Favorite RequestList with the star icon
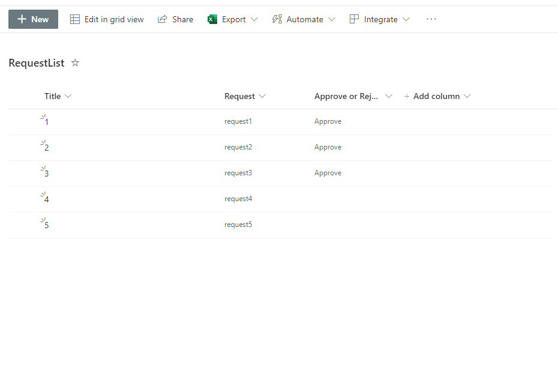The image size is (558, 392). tap(75, 63)
